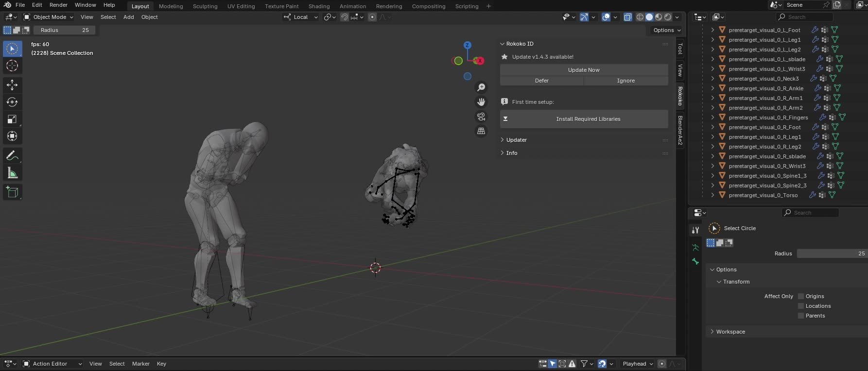Expand preretarget_visual_0_Torso in the outliner
868x371 pixels.
tap(712, 195)
